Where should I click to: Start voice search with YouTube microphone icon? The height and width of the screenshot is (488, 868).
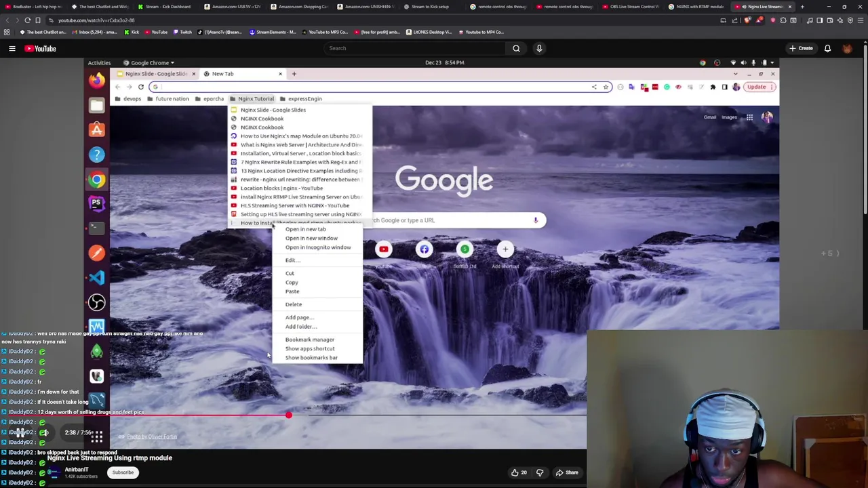point(539,48)
